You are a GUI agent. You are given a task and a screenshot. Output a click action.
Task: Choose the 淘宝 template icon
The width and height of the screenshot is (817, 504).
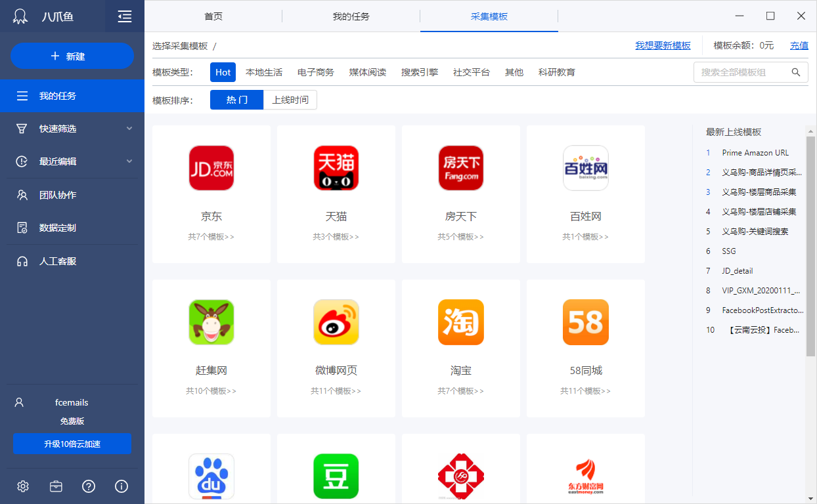click(460, 322)
